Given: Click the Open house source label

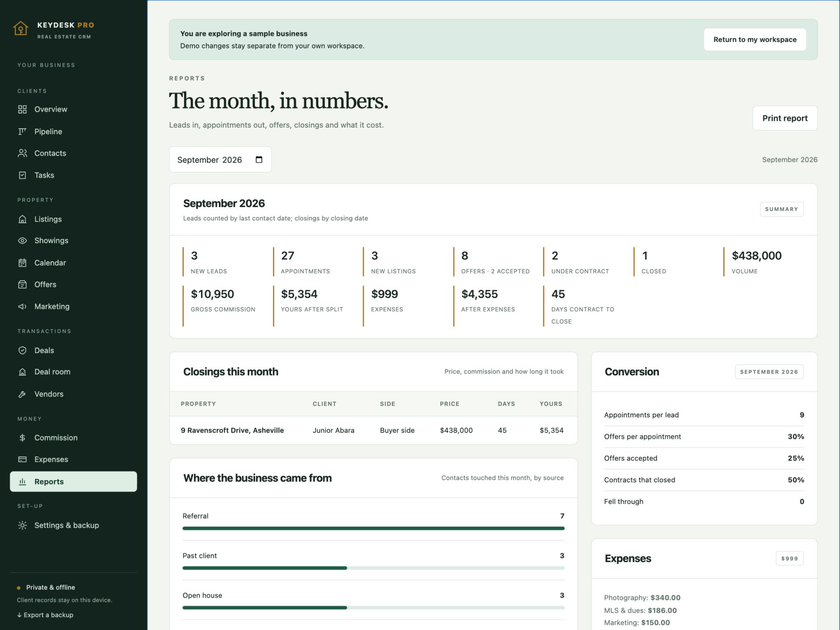Looking at the screenshot, I should click(202, 595).
